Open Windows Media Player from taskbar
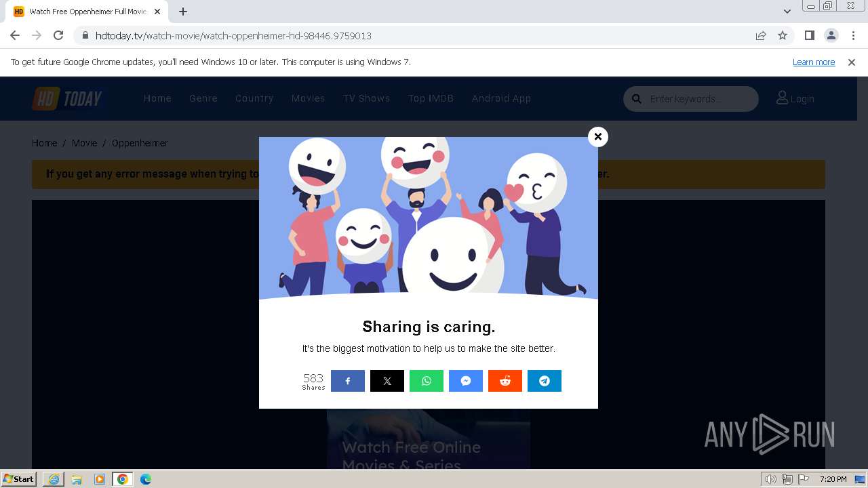This screenshot has height=488, width=868. [100, 479]
